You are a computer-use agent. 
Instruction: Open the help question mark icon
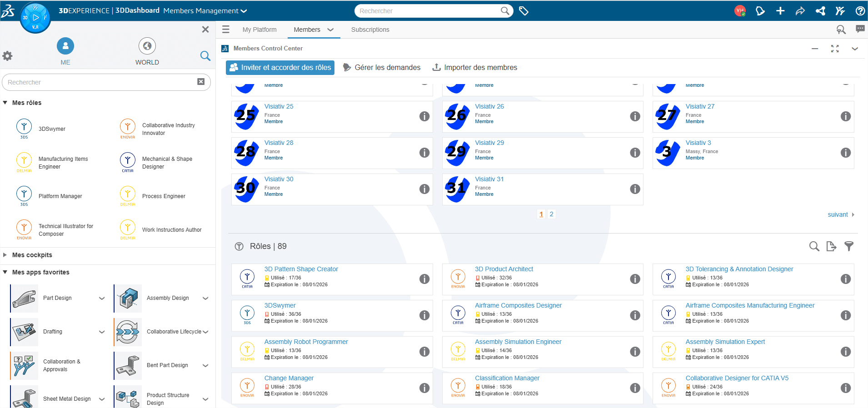[860, 11]
